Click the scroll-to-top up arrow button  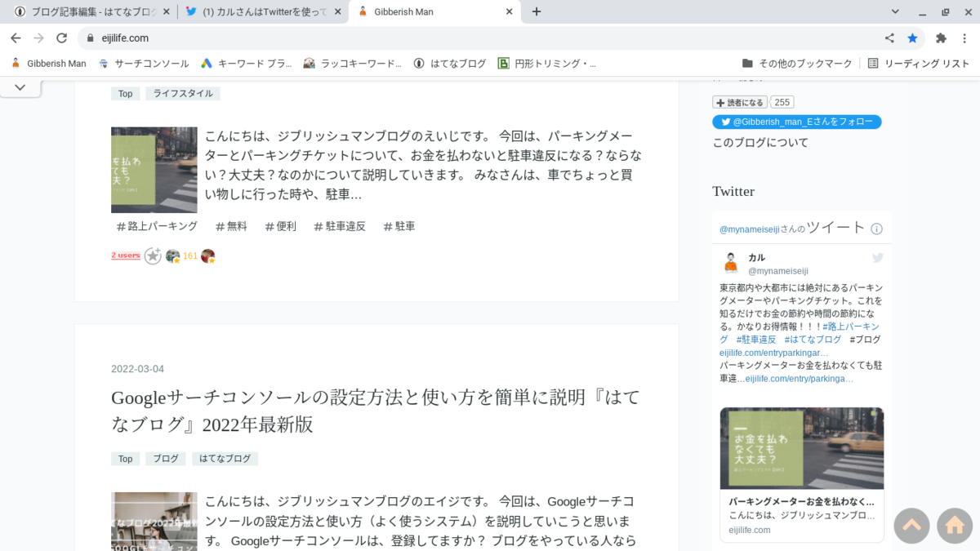pos(912,526)
